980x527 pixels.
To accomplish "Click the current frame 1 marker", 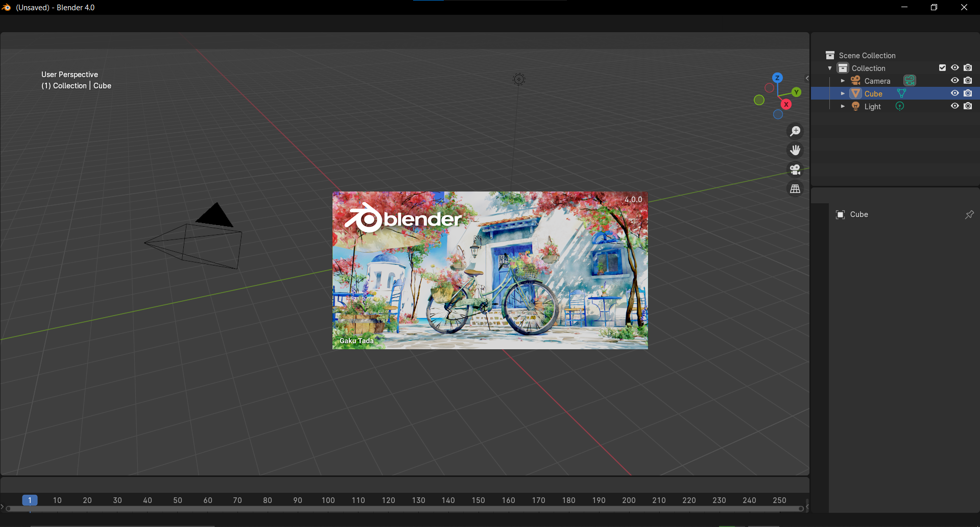I will [30, 500].
